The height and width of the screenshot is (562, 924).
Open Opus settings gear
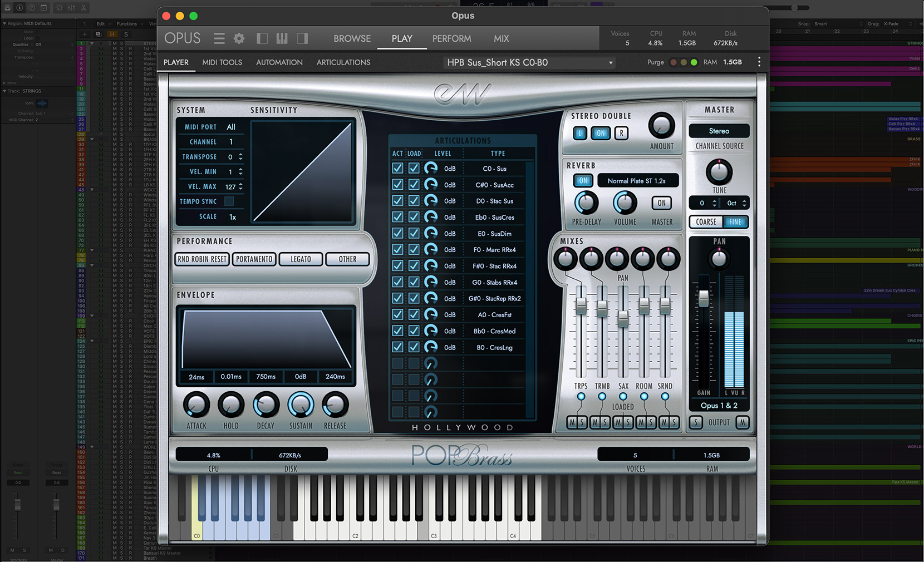click(x=239, y=38)
